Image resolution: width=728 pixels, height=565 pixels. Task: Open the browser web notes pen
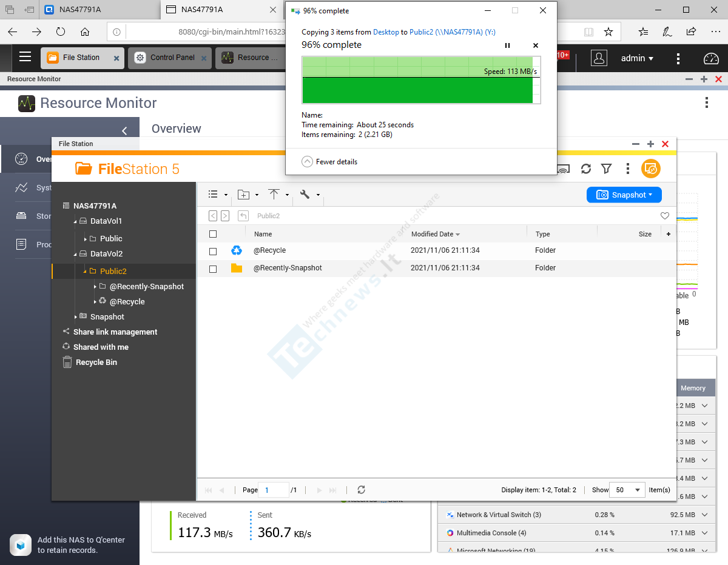pyautogui.click(x=667, y=32)
